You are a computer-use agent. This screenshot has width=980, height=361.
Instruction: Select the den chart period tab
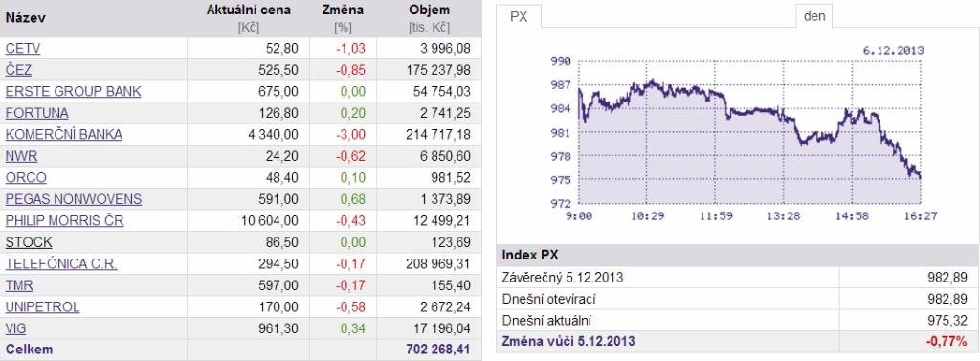point(814,16)
